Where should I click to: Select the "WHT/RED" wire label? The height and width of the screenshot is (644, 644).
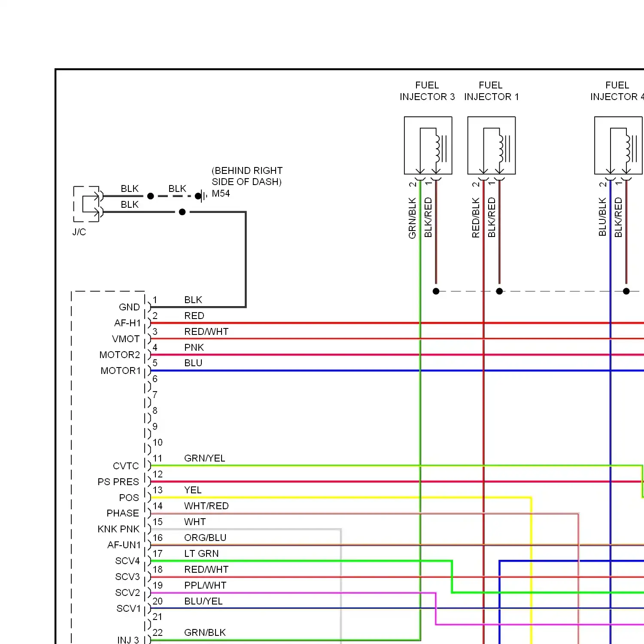206,506
